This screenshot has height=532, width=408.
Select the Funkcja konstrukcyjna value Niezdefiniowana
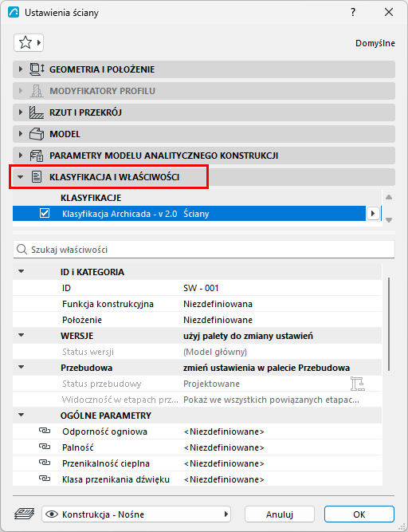(218, 304)
